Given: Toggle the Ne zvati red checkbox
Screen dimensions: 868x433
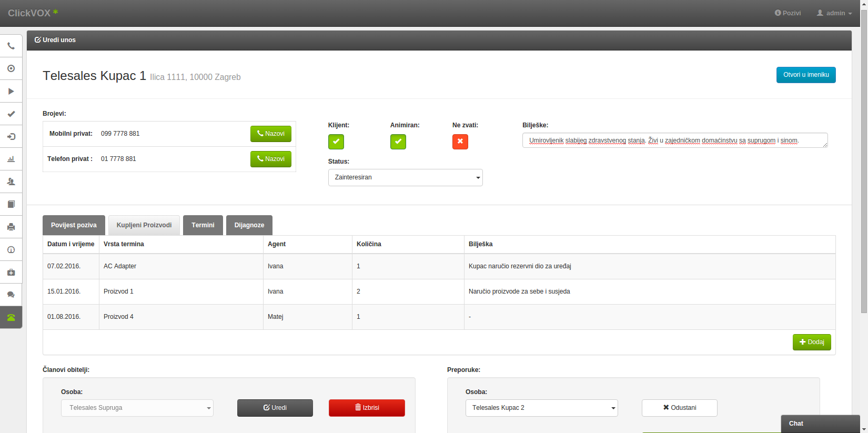Looking at the screenshot, I should [x=460, y=142].
